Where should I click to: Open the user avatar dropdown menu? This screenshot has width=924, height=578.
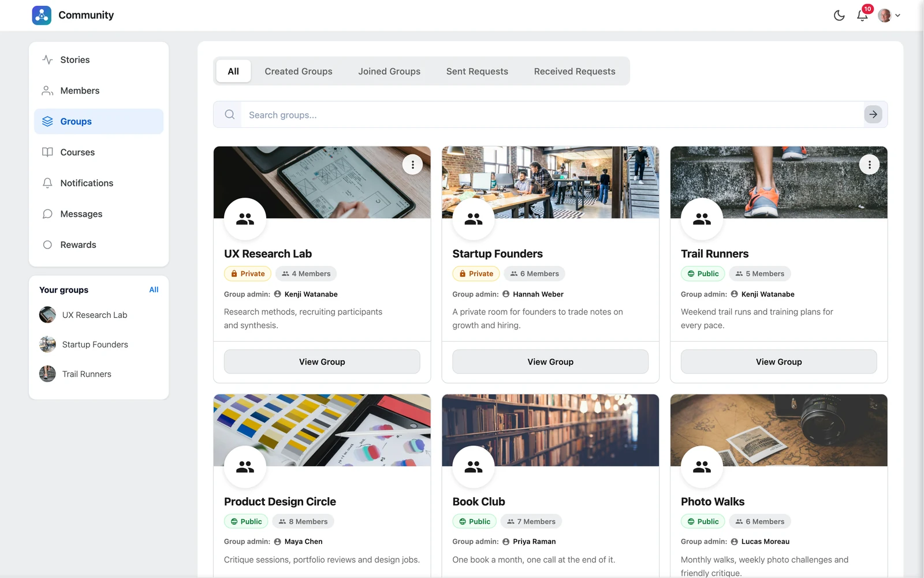point(889,16)
